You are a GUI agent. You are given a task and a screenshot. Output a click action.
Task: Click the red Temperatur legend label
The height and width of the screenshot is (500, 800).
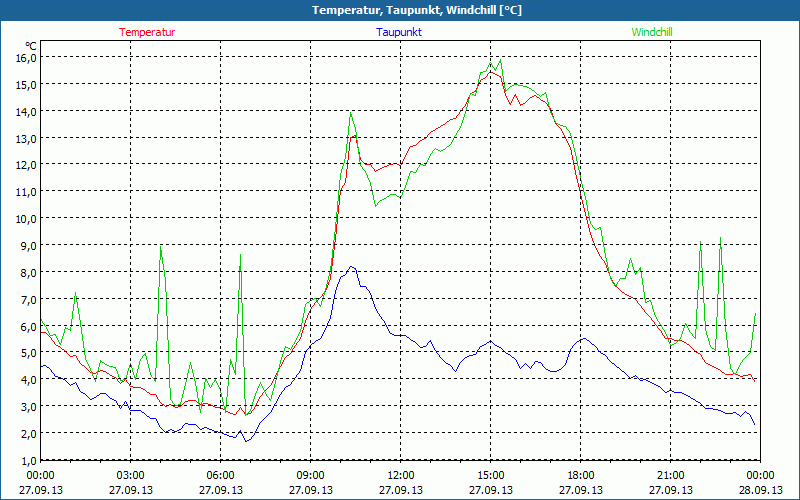[147, 32]
